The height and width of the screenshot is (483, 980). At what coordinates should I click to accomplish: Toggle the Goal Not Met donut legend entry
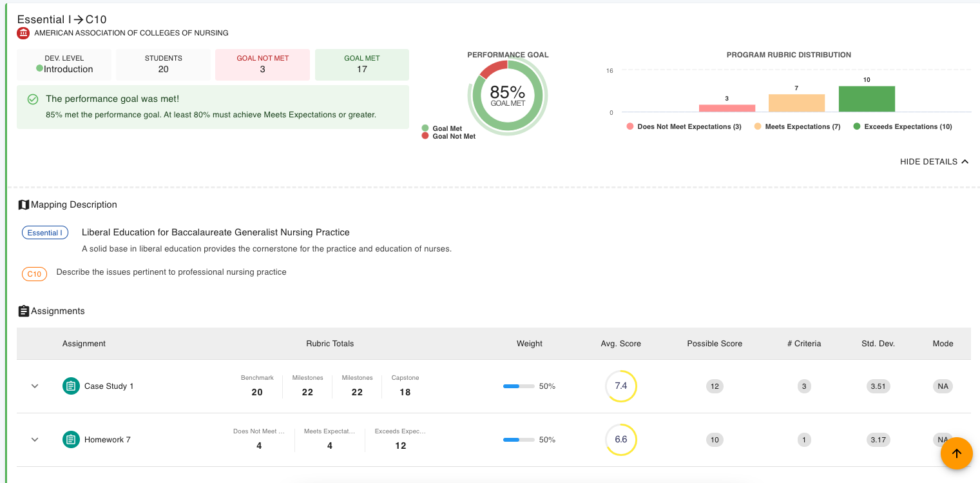[x=448, y=136]
